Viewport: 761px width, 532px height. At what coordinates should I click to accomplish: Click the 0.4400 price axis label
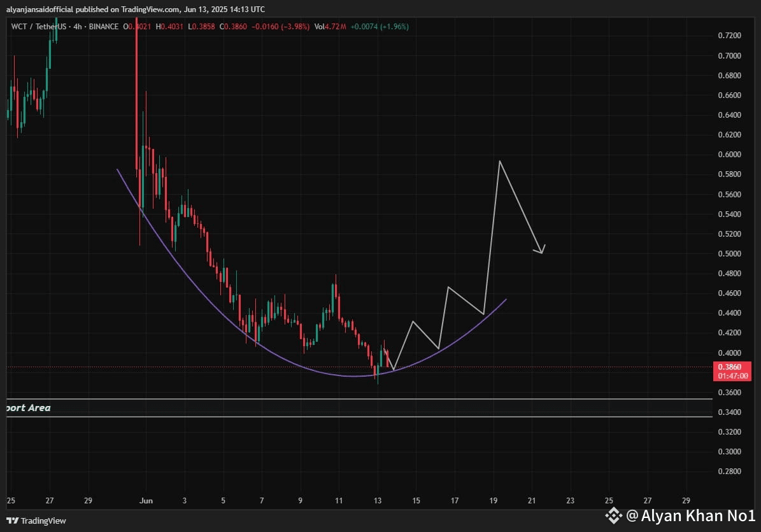click(x=729, y=313)
